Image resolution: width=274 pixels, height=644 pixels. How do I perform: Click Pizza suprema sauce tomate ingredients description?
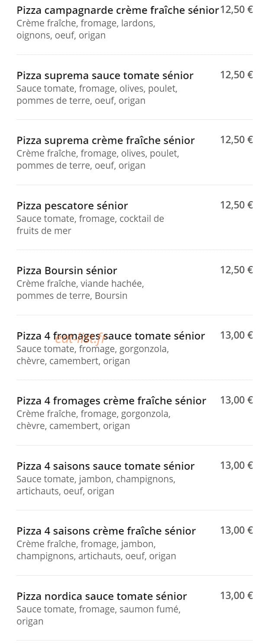(x=97, y=95)
